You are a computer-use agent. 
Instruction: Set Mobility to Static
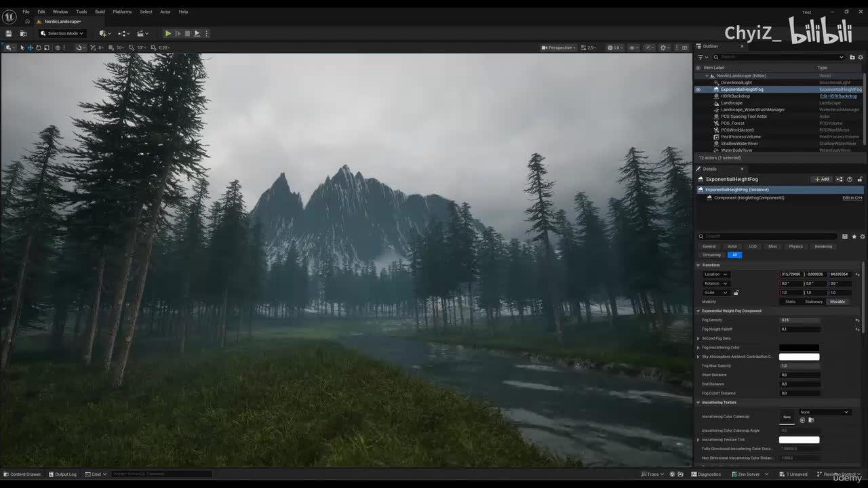[790, 302]
